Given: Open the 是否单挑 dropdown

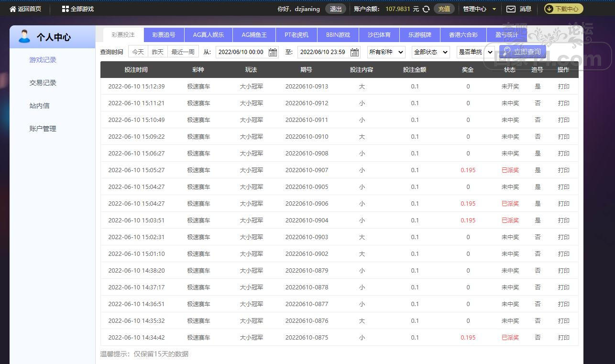Looking at the screenshot, I should tap(475, 52).
